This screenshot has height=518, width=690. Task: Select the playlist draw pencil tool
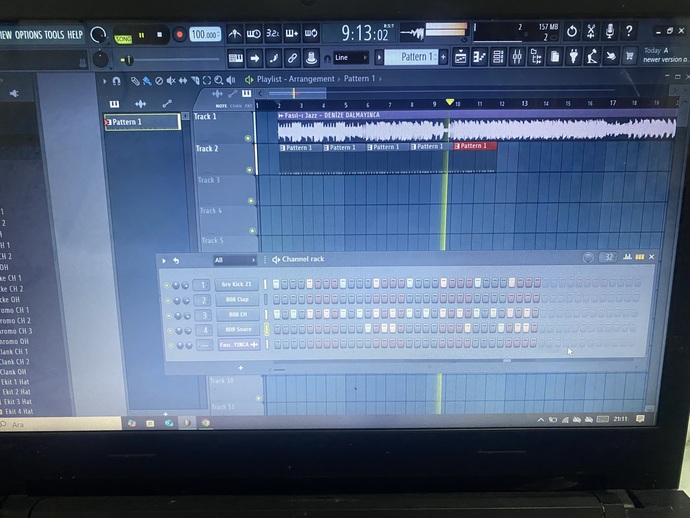coord(135,81)
